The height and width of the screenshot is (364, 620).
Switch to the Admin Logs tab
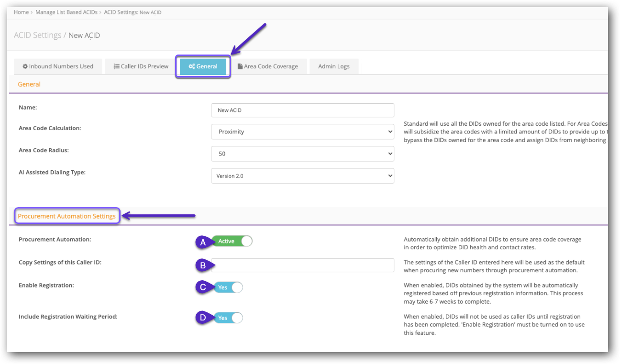coord(334,66)
